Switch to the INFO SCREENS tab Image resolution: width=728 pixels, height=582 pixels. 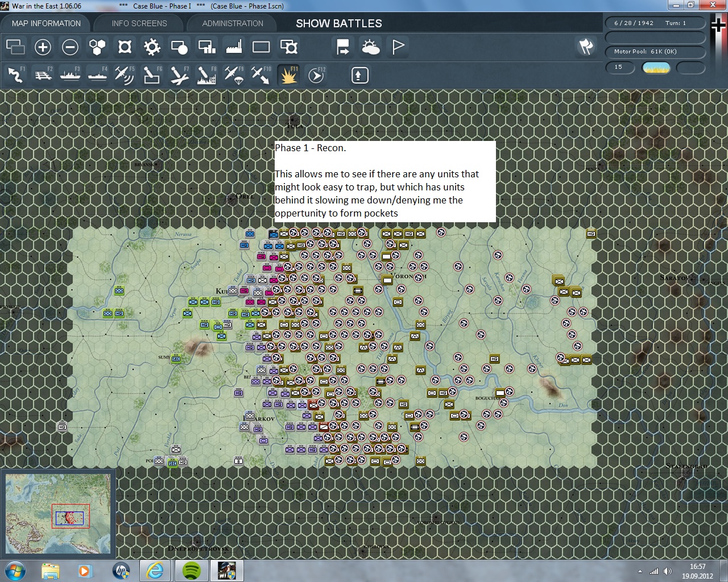coord(139,23)
